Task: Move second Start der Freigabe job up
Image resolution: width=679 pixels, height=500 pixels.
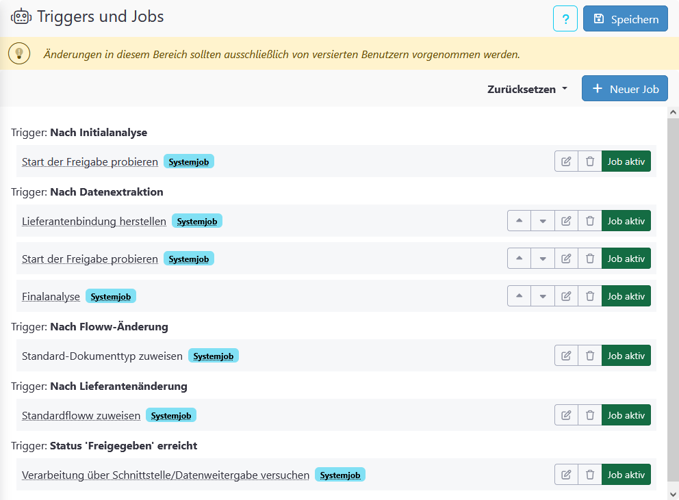Action: pyautogui.click(x=519, y=259)
